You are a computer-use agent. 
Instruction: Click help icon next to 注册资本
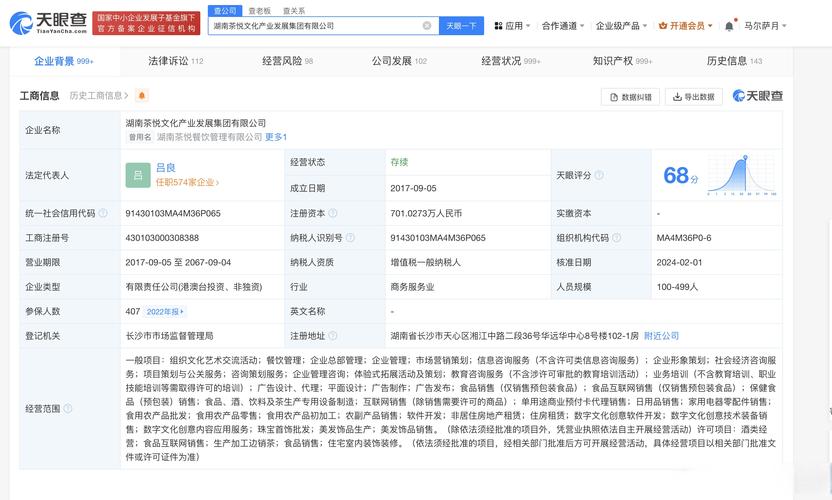coord(333,213)
